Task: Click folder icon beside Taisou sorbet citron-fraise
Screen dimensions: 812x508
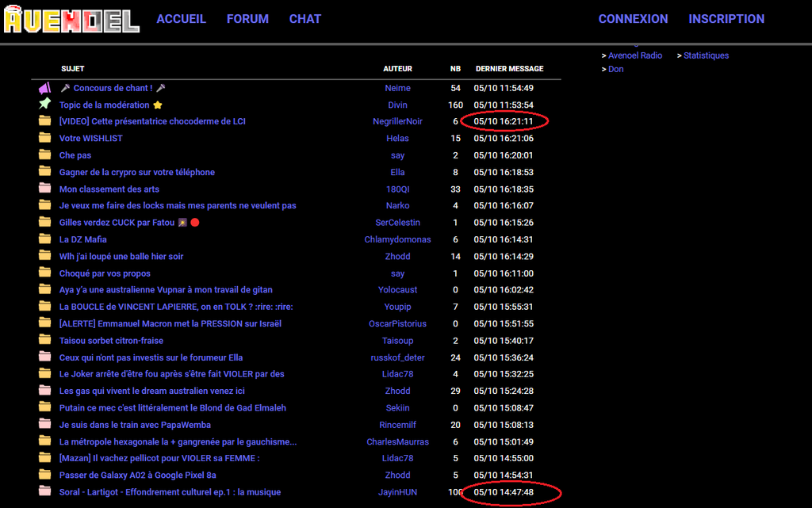Action: (x=45, y=341)
